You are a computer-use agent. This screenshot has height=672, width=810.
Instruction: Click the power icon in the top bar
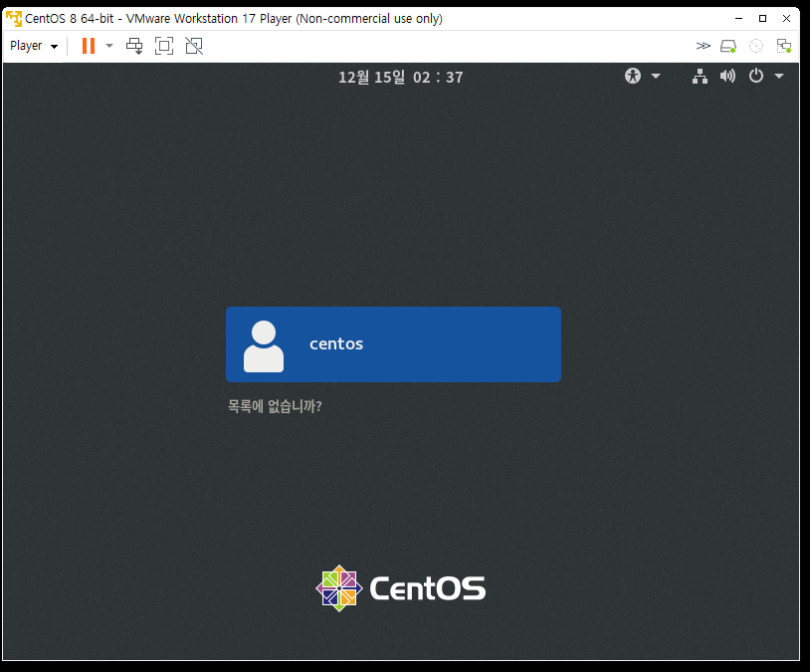pos(755,76)
